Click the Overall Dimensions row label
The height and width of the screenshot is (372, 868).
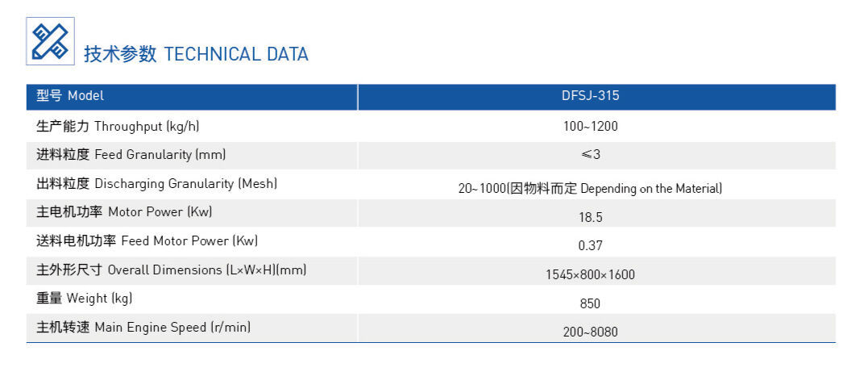coord(171,270)
